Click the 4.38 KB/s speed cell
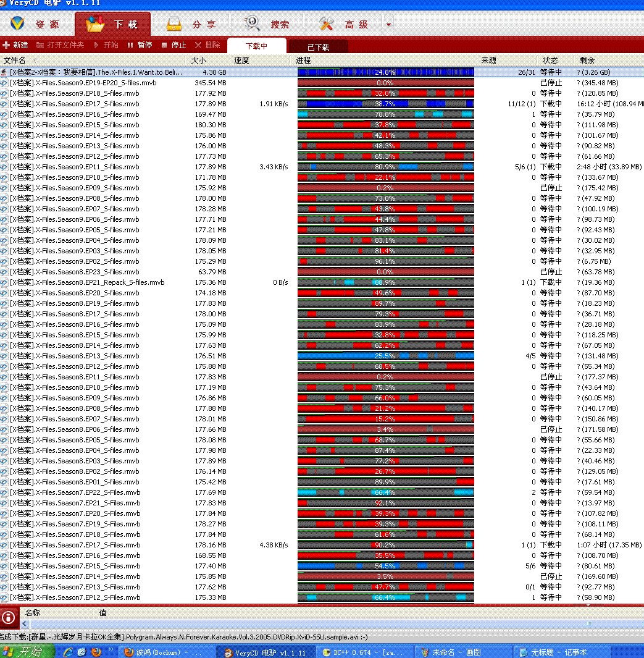Image resolution: width=644 pixels, height=658 pixels. 274,545
